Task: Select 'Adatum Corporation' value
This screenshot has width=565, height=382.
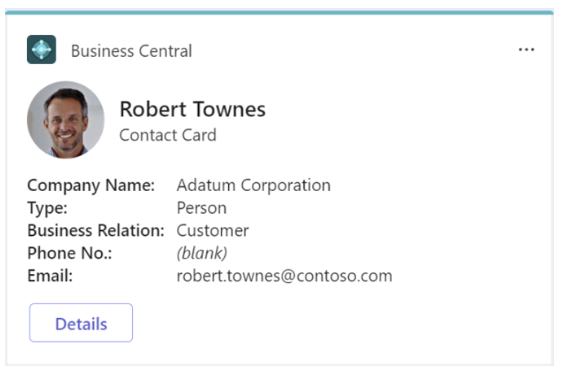Action: coord(254,186)
